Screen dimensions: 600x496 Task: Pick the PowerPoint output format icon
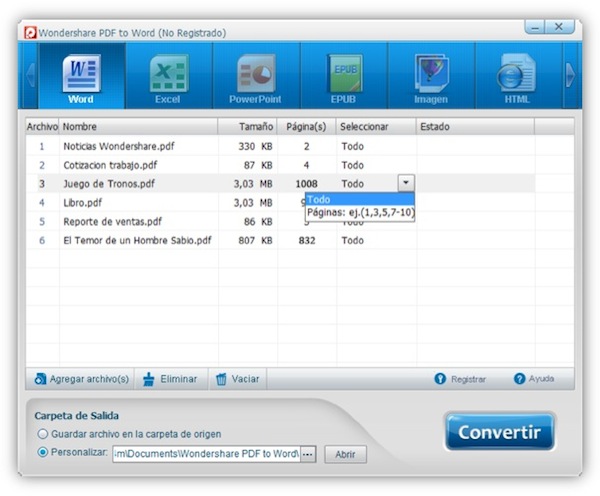(x=256, y=76)
